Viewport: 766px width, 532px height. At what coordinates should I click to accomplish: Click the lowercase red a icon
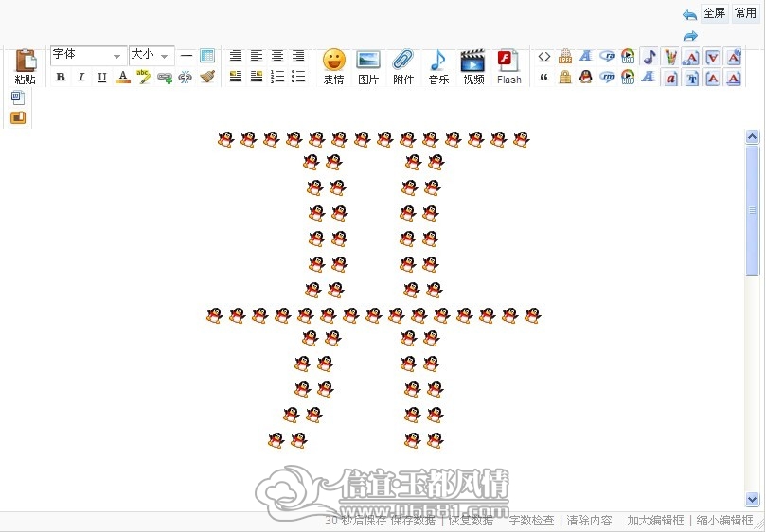670,79
